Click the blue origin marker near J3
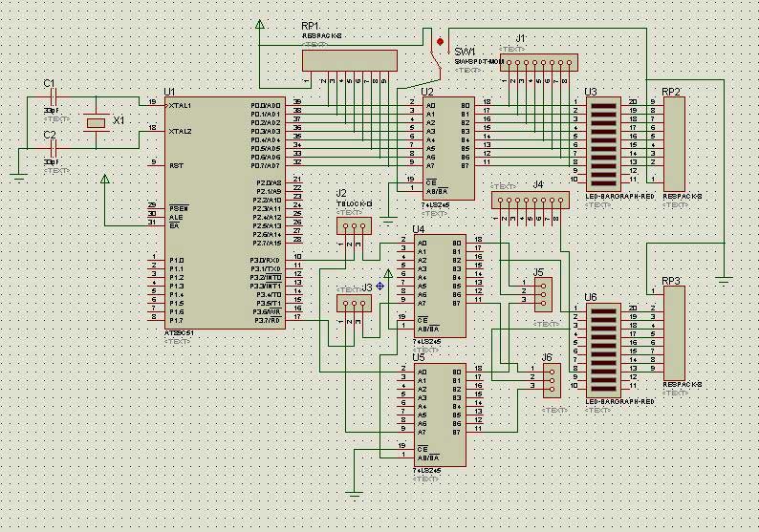This screenshot has height=532, width=759. (379, 286)
